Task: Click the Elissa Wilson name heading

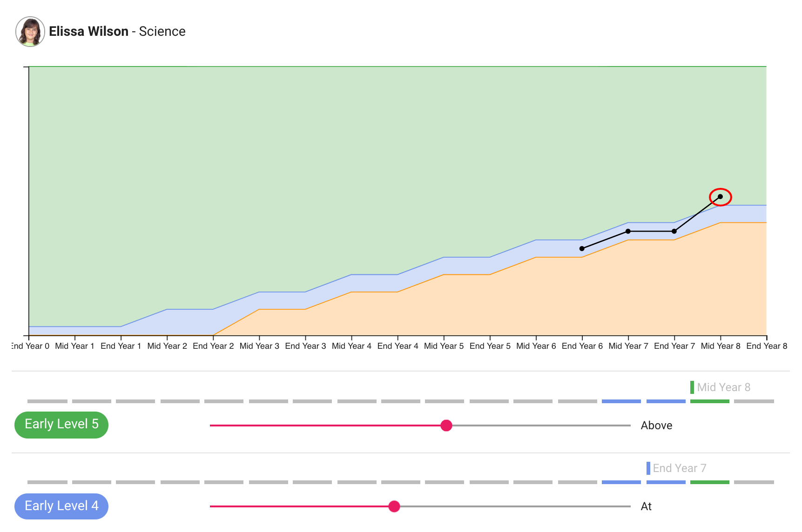Action: point(88,31)
